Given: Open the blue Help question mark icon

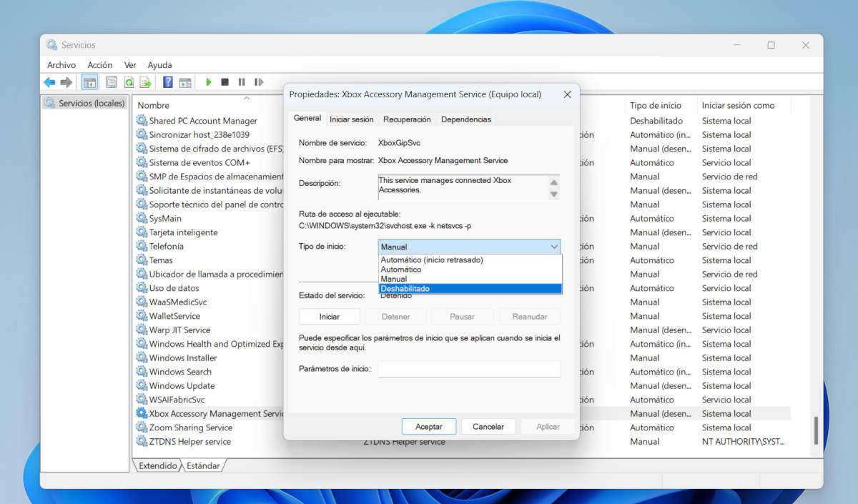Looking at the screenshot, I should pos(168,82).
